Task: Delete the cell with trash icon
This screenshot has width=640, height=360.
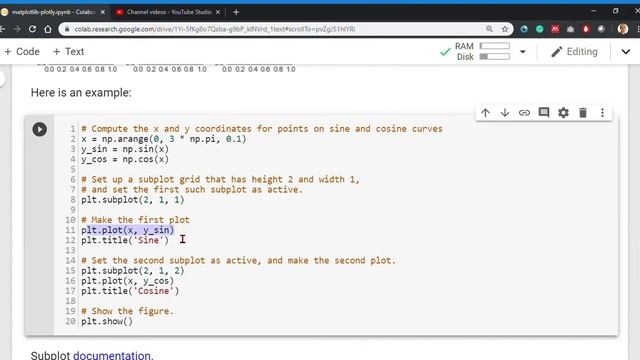Action: [x=583, y=113]
